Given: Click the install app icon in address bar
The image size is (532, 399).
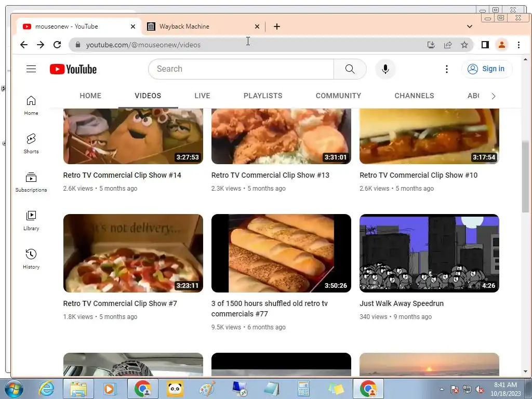Looking at the screenshot, I should (x=431, y=45).
